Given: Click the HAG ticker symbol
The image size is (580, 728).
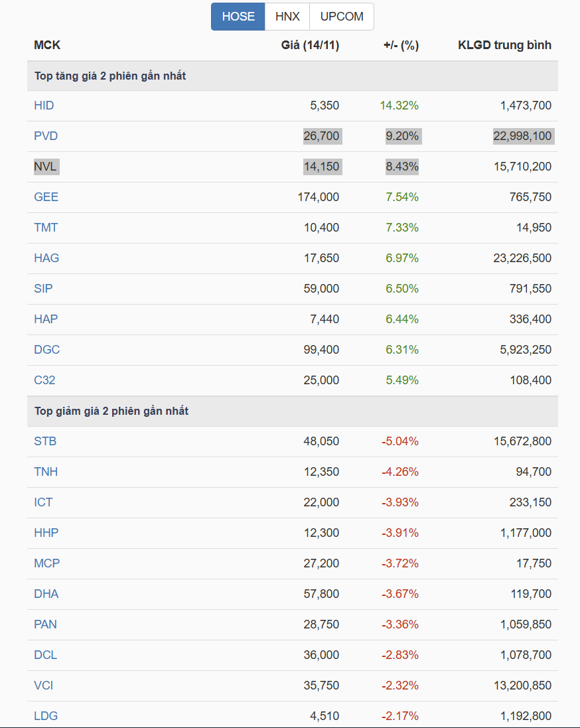Looking at the screenshot, I should (46, 258).
